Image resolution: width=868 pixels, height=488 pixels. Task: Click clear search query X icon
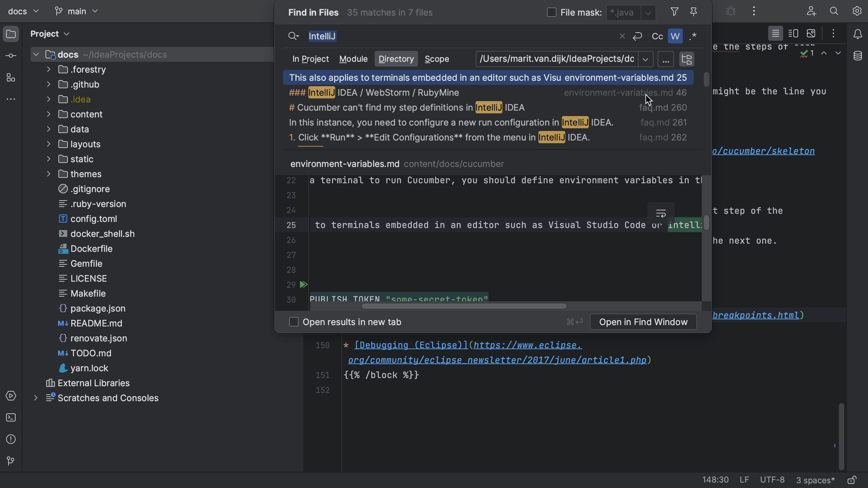(622, 36)
